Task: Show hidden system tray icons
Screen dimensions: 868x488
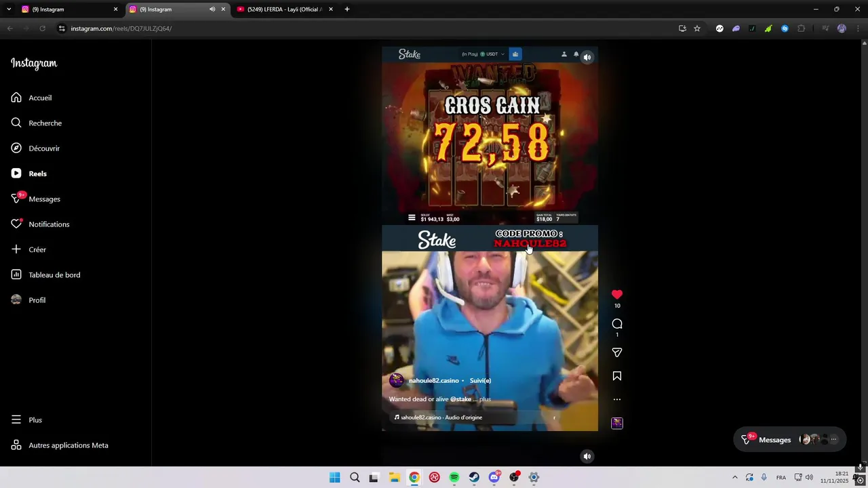Action: (734, 477)
